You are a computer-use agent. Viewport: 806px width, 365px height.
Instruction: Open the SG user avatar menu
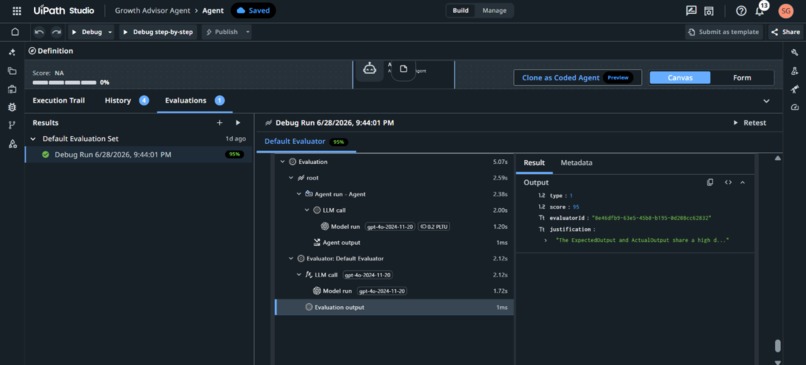[785, 11]
